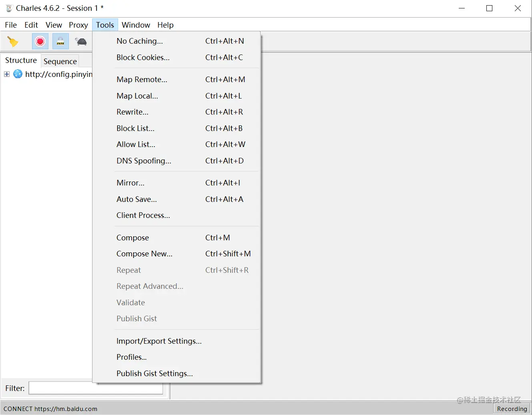Open the File menu
The image size is (532, 415).
click(11, 25)
